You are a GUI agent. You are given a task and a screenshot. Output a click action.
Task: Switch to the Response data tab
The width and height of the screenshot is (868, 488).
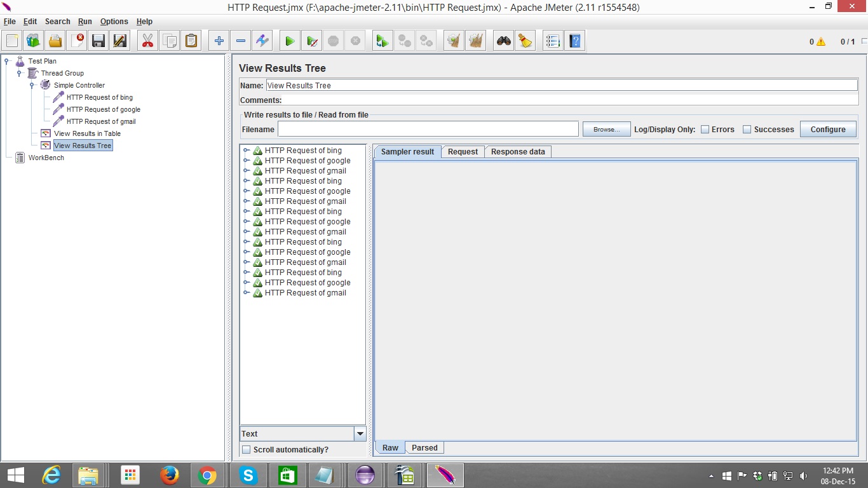518,152
